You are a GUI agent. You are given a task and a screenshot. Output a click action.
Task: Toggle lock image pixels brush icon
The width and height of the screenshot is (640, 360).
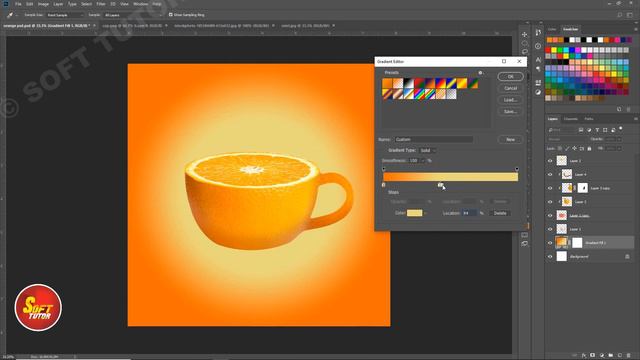point(567,149)
